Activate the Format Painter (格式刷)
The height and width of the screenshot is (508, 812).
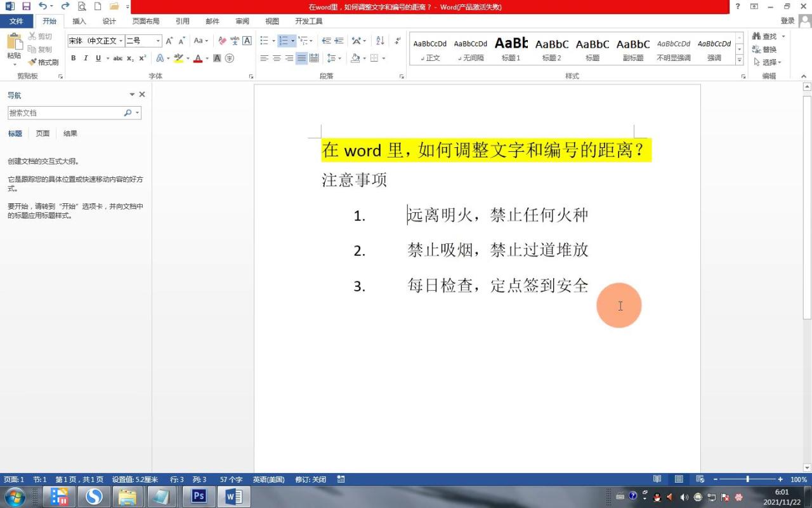point(43,62)
